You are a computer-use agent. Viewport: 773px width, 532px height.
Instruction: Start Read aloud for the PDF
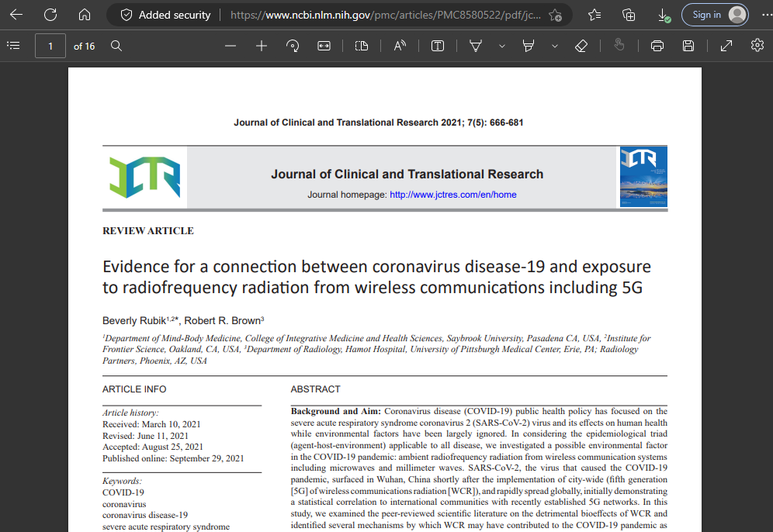[x=400, y=46]
